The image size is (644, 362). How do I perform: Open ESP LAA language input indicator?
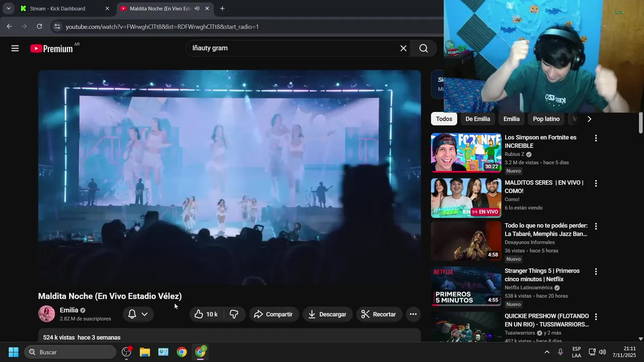577,352
